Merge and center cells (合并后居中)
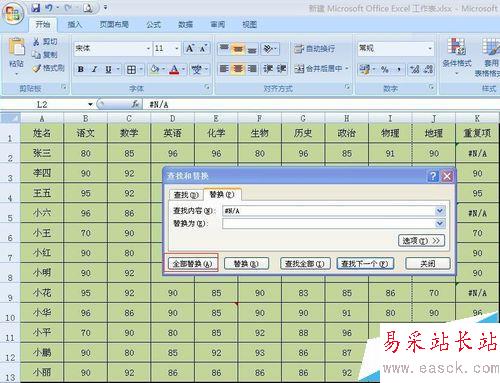500x383 pixels. pyautogui.click(x=318, y=69)
